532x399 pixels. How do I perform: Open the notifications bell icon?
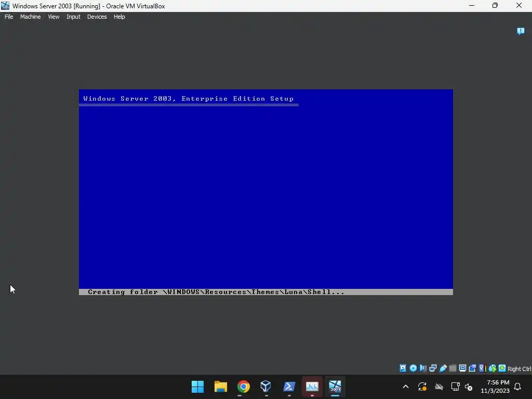517,387
